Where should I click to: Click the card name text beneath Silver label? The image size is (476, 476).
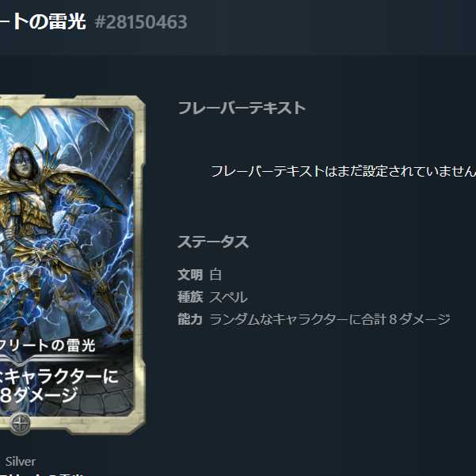(x=42, y=474)
